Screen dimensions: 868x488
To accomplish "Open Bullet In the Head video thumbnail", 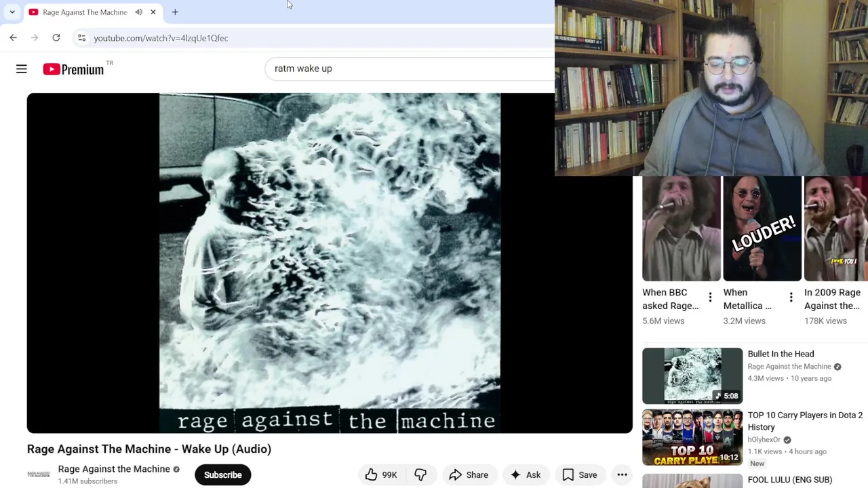I will (692, 375).
